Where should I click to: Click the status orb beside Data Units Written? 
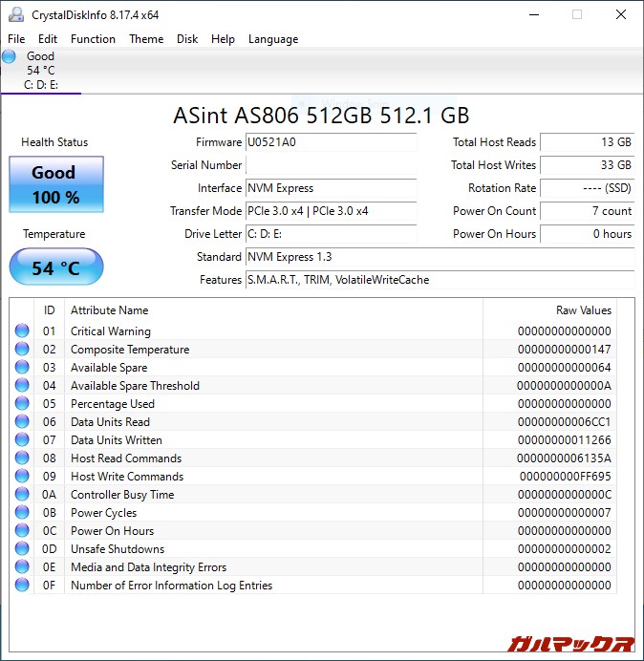click(x=22, y=440)
